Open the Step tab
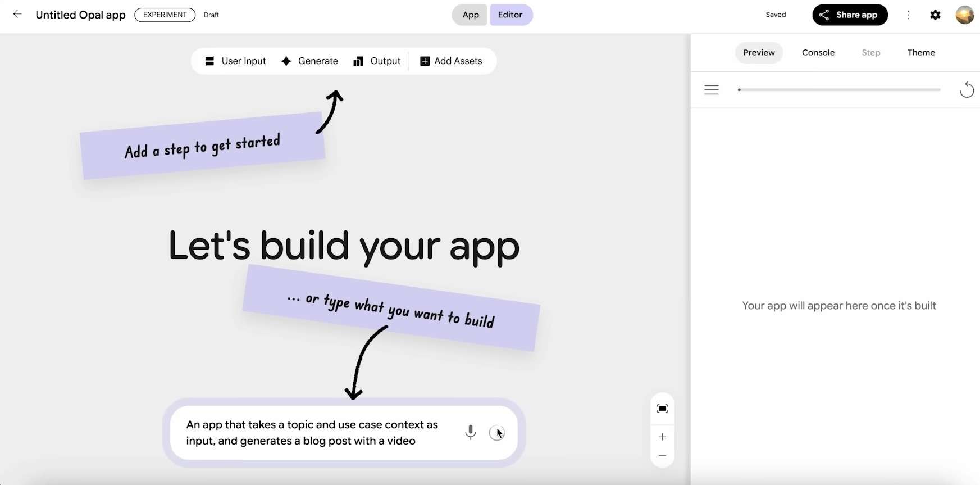Screen dimensions: 980x485 871,53
